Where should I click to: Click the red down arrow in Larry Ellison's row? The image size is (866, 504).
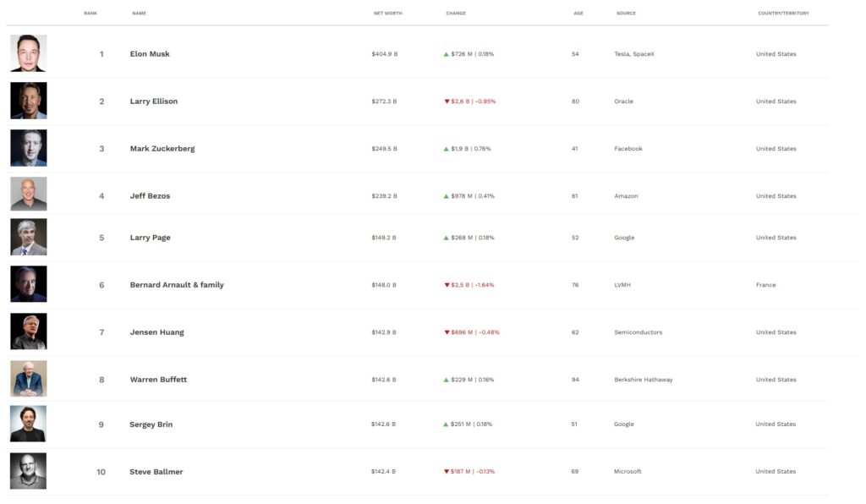(x=447, y=101)
